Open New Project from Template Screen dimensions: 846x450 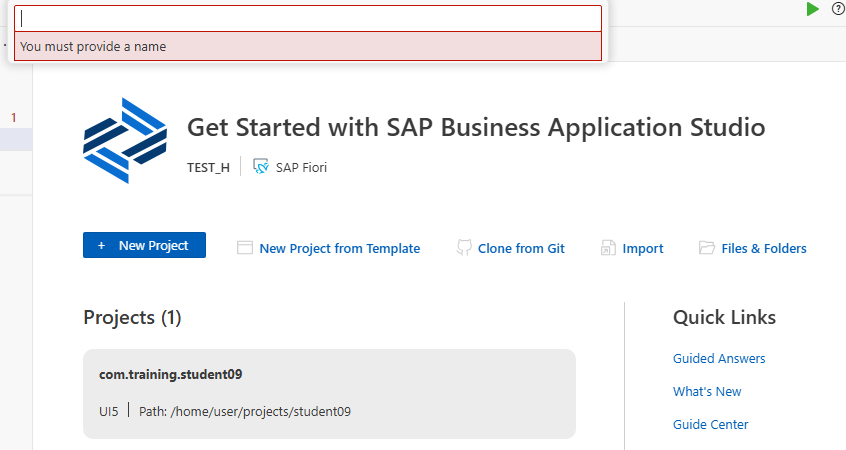point(339,248)
